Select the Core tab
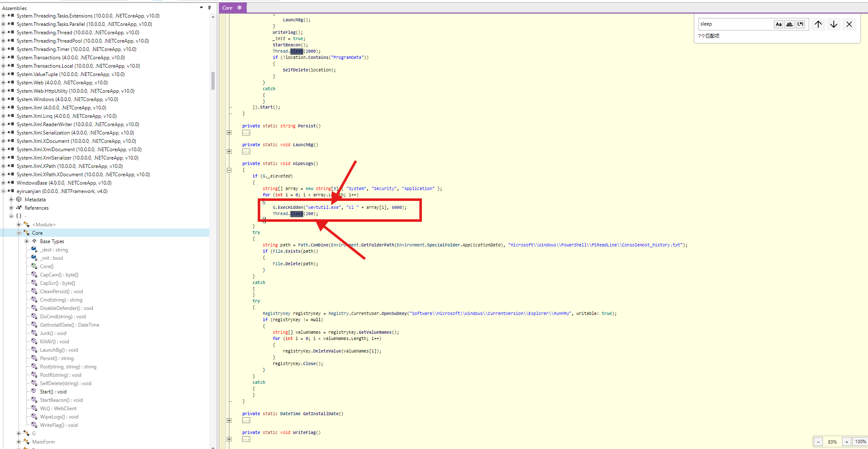Screen dimensions: 868x449 (227, 8)
